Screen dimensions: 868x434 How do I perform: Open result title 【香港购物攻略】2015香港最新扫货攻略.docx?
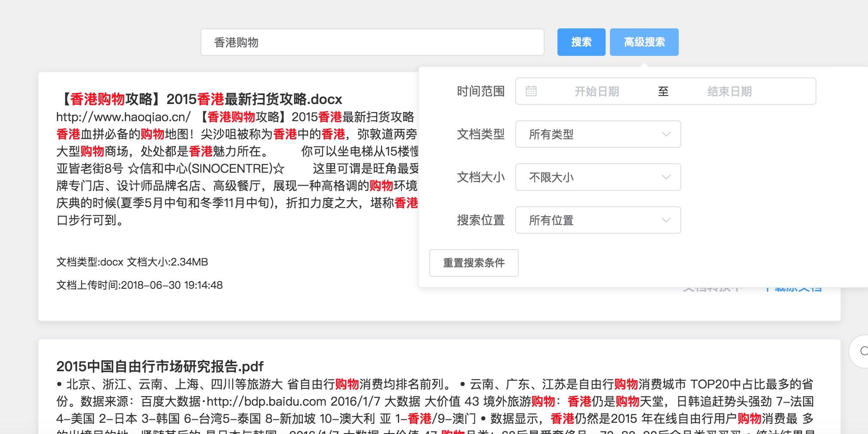click(200, 99)
